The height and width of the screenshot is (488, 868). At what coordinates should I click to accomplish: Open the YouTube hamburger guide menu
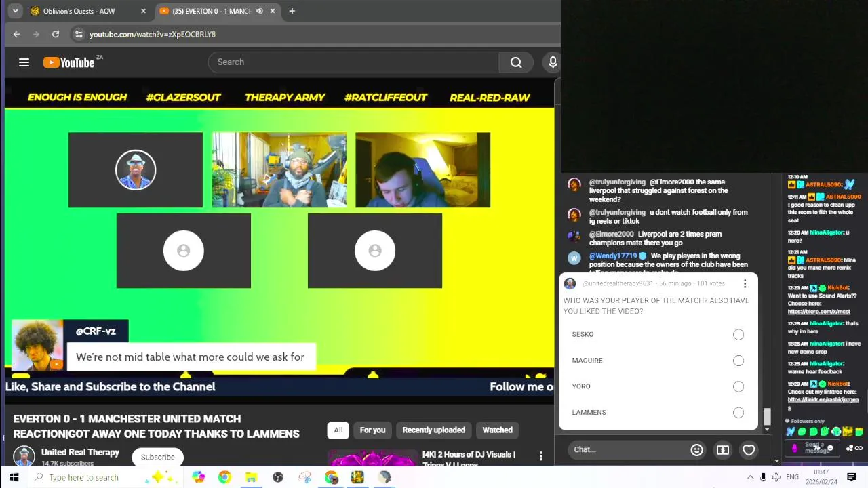[24, 62]
